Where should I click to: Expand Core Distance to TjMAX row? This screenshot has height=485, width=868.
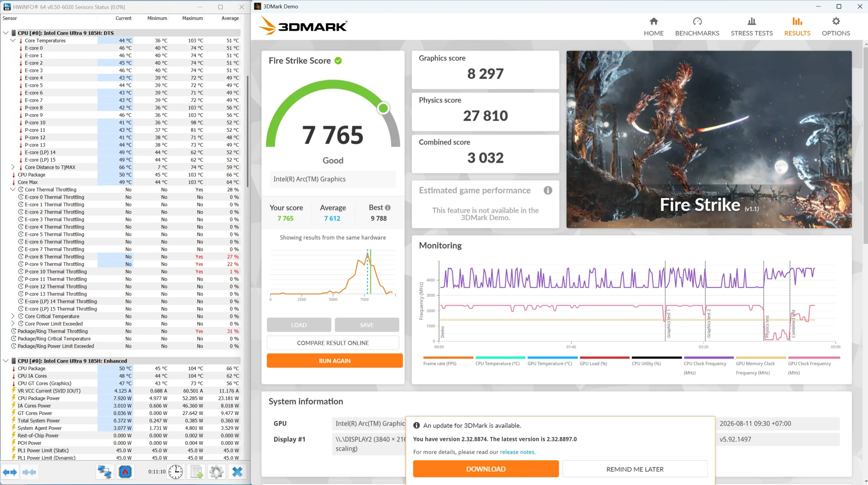tap(13, 167)
